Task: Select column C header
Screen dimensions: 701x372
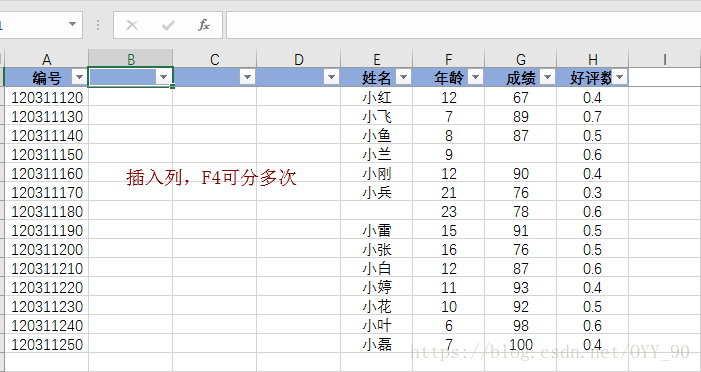Action: click(215, 59)
